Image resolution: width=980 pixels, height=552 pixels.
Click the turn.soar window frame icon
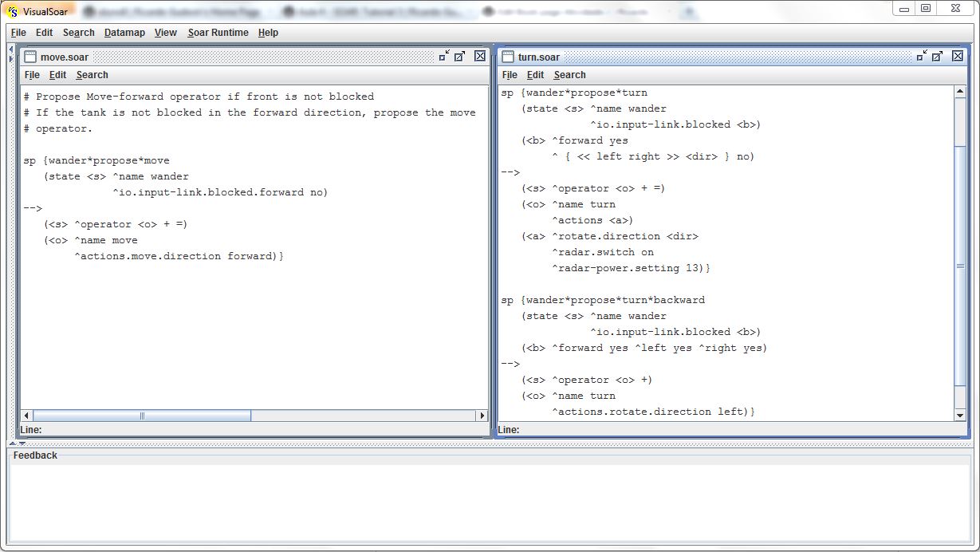point(508,57)
